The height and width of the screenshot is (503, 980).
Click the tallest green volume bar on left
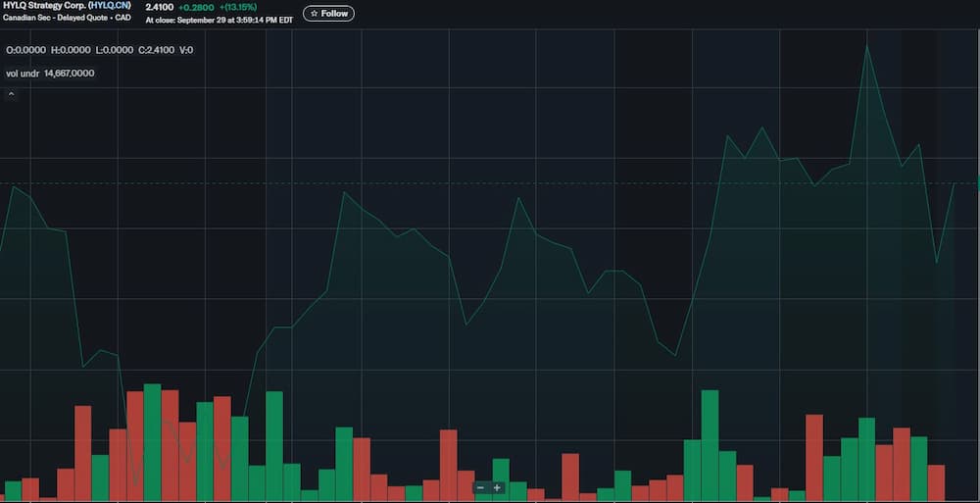[x=152, y=441]
